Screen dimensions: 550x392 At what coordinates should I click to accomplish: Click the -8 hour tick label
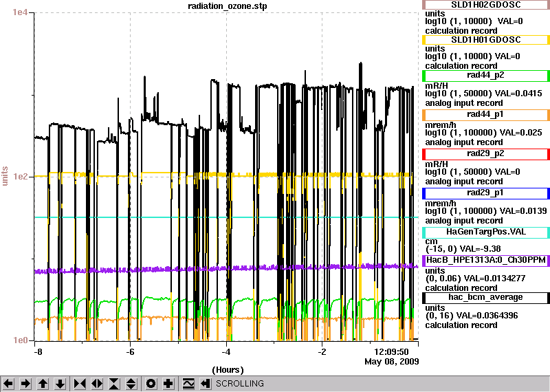coord(38,352)
